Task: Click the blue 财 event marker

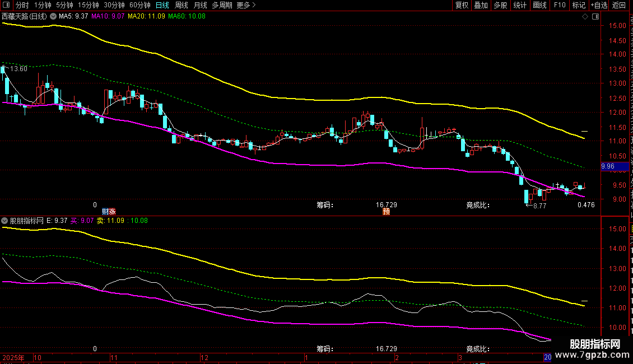Action: tap(105, 212)
